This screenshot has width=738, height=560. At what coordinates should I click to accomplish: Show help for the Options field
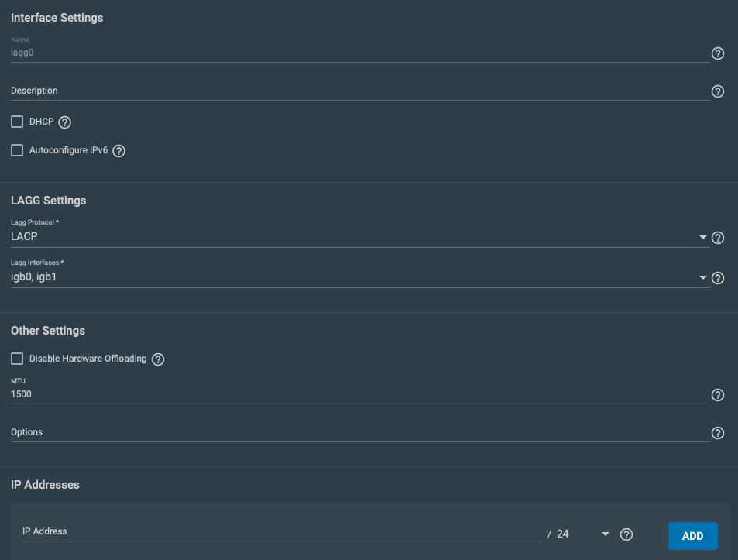(x=717, y=433)
